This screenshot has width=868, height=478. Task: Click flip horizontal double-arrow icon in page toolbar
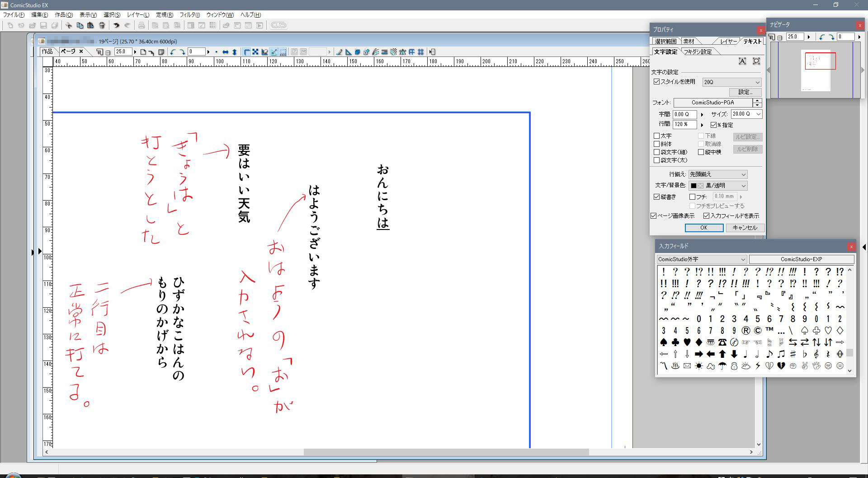[x=225, y=52]
